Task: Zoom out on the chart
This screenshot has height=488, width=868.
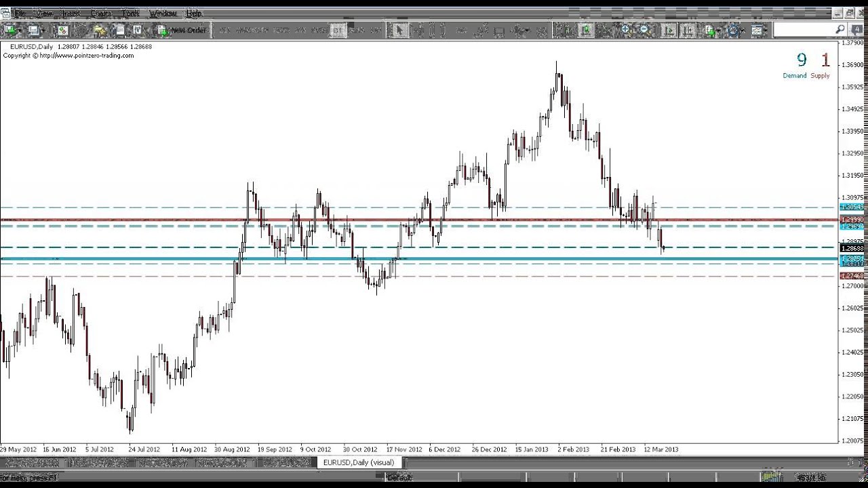Action: click(x=644, y=30)
